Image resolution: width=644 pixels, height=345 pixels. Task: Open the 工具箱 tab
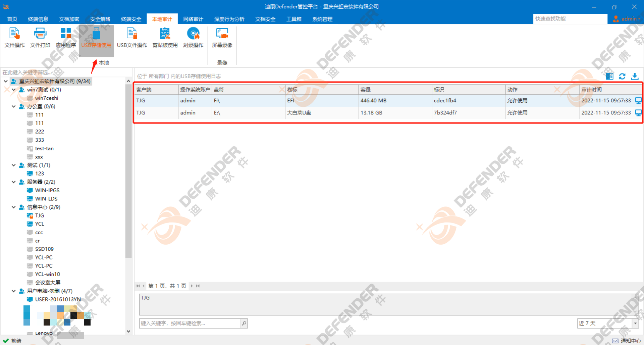tap(294, 19)
